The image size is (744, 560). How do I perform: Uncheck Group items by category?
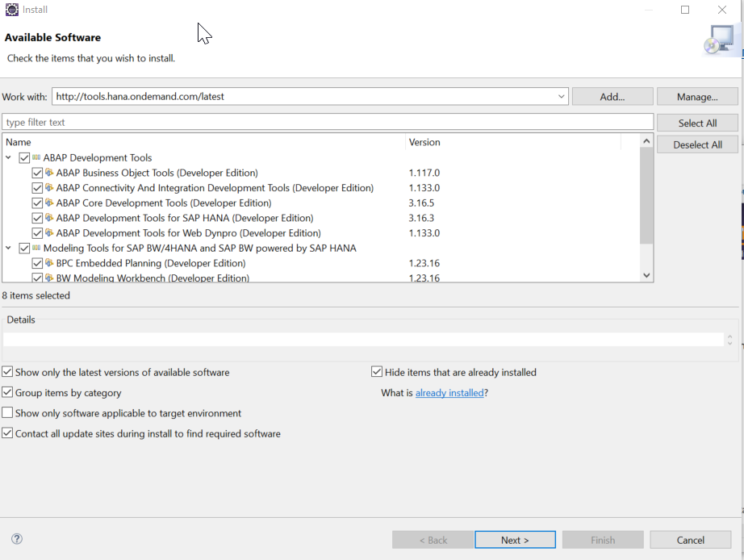pos(7,393)
